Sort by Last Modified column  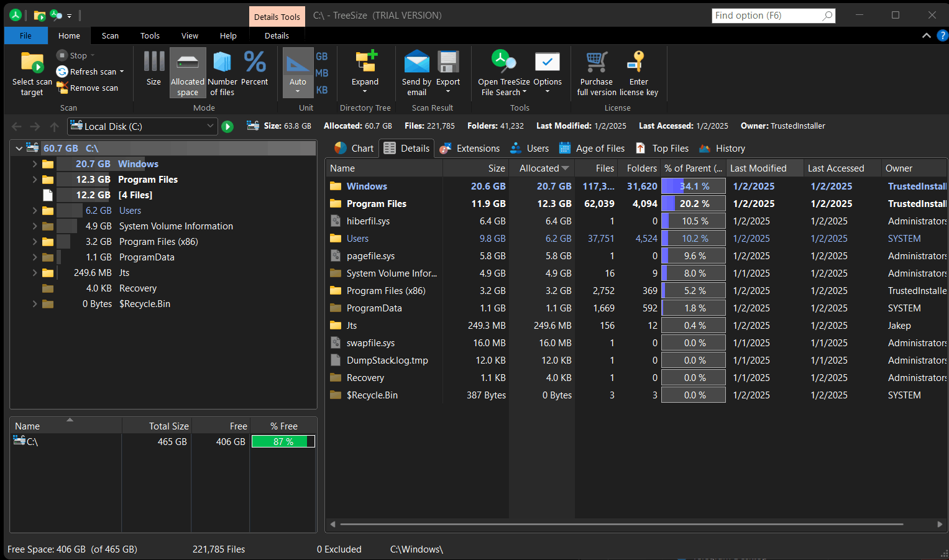(764, 168)
